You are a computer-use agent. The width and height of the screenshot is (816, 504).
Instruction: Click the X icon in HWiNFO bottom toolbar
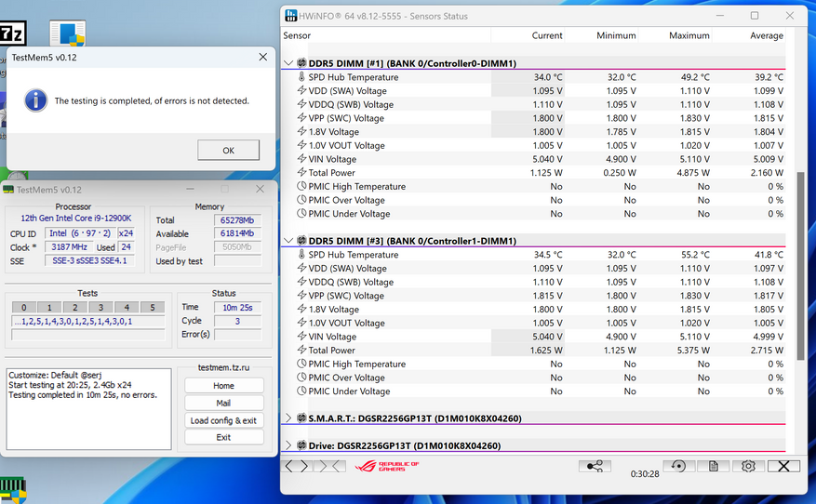click(x=784, y=466)
